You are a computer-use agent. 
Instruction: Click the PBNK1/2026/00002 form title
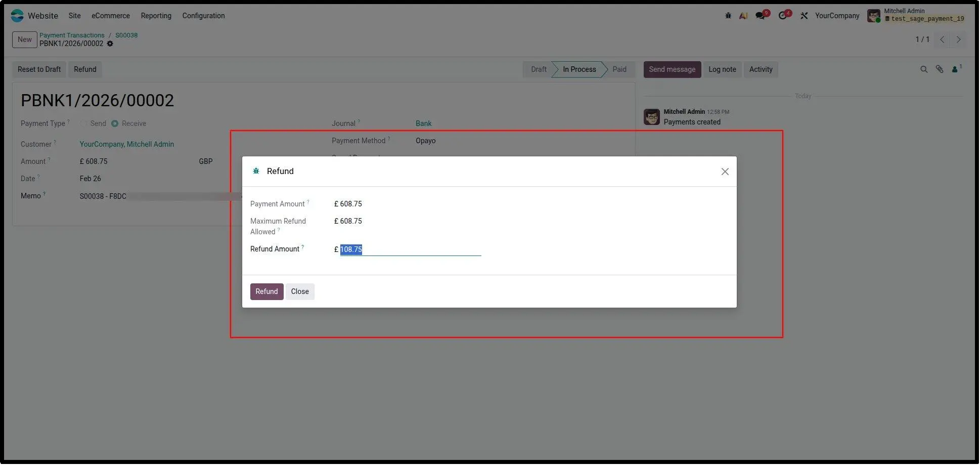(x=97, y=101)
